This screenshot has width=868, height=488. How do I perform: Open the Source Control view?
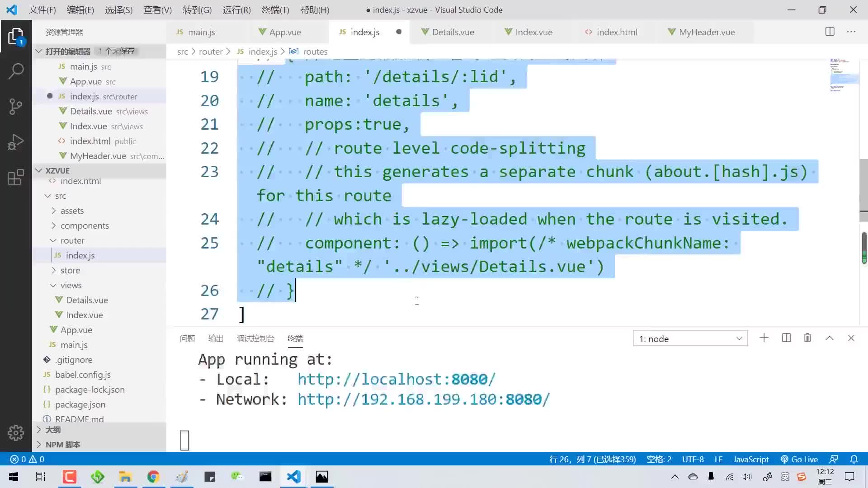(x=16, y=107)
